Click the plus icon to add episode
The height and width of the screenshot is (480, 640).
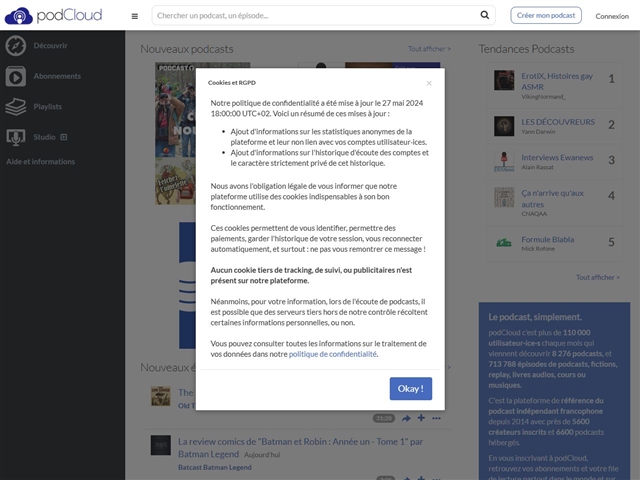click(421, 418)
